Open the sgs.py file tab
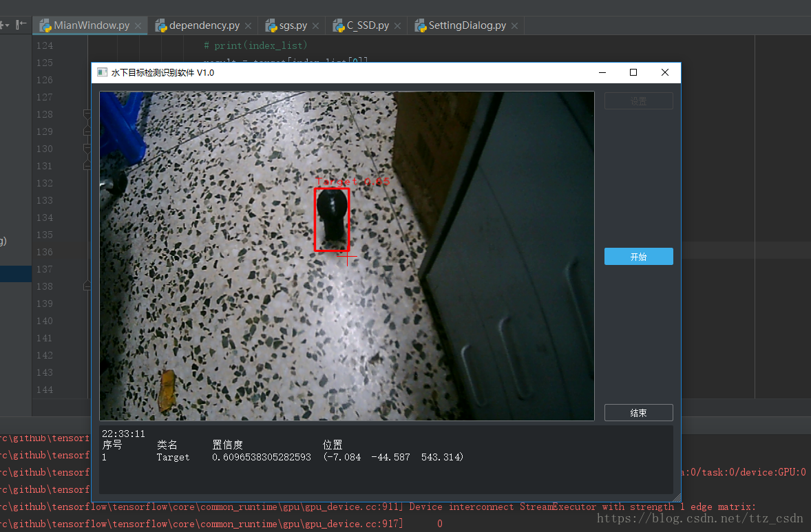The width and height of the screenshot is (811, 532). [x=292, y=25]
